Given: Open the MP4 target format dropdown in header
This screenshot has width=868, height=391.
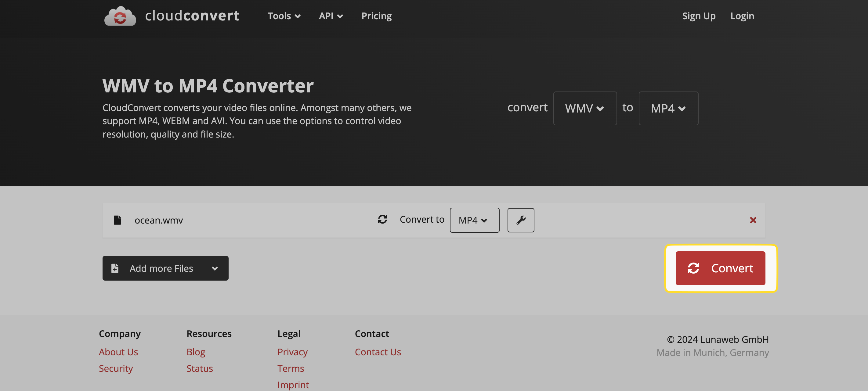Looking at the screenshot, I should coord(668,108).
